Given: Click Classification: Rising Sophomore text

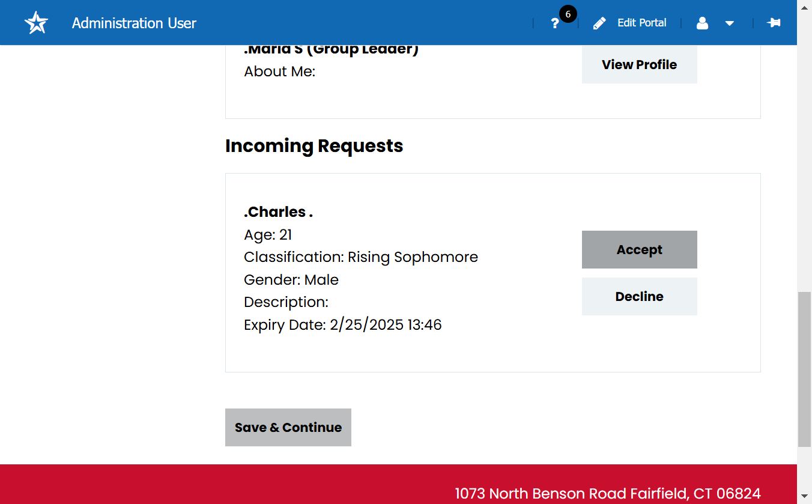Looking at the screenshot, I should 361,257.
